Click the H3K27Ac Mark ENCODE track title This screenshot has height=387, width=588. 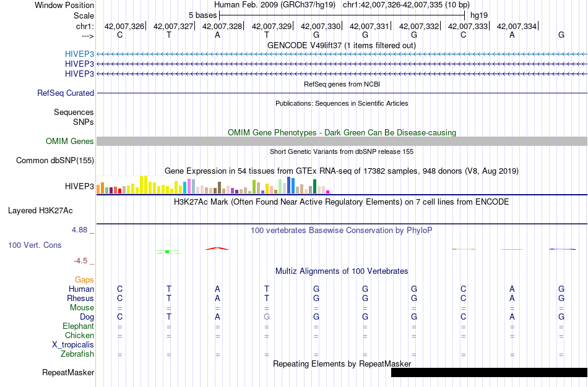342,202
